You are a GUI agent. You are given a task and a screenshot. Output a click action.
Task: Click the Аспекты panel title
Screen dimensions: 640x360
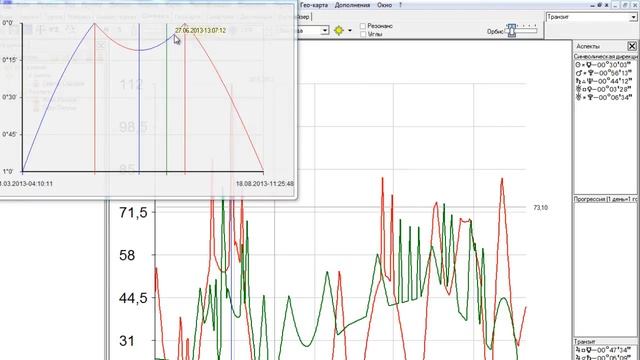click(x=588, y=47)
